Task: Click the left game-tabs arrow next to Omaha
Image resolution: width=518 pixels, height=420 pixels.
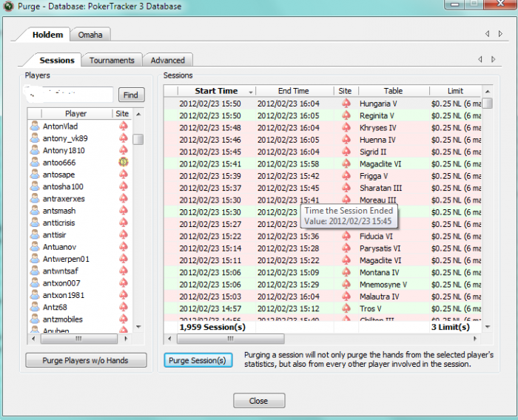Action: point(487,34)
